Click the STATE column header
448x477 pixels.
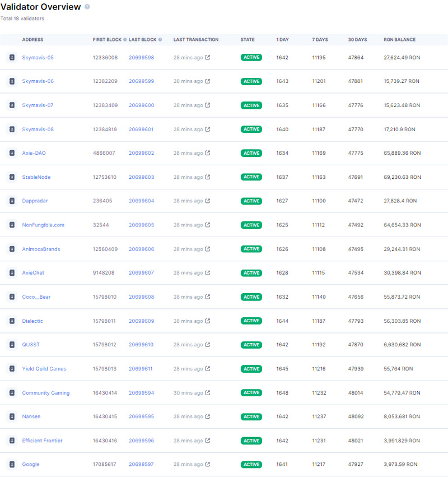(x=248, y=40)
